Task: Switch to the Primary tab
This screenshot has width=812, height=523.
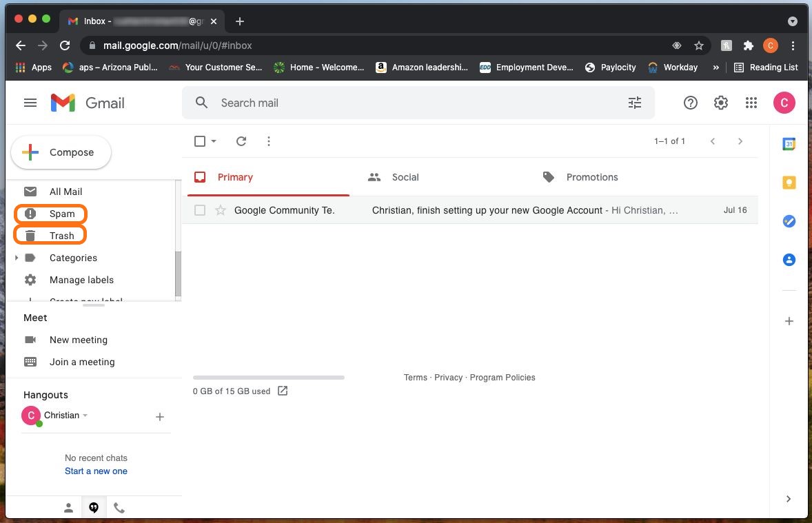Action: tap(268, 177)
